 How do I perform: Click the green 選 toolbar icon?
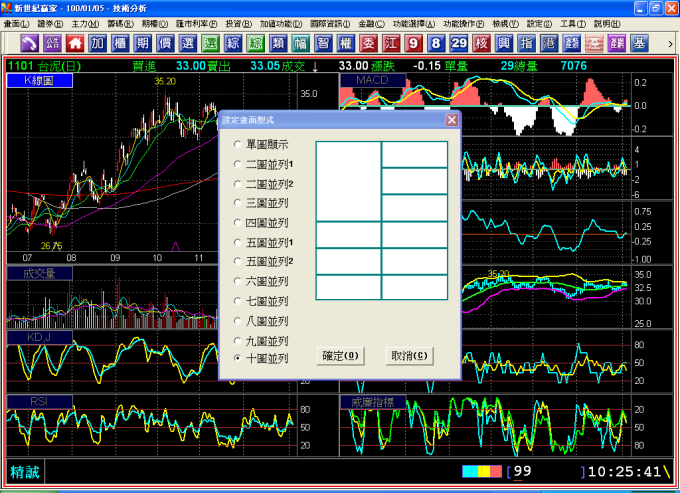coord(210,43)
